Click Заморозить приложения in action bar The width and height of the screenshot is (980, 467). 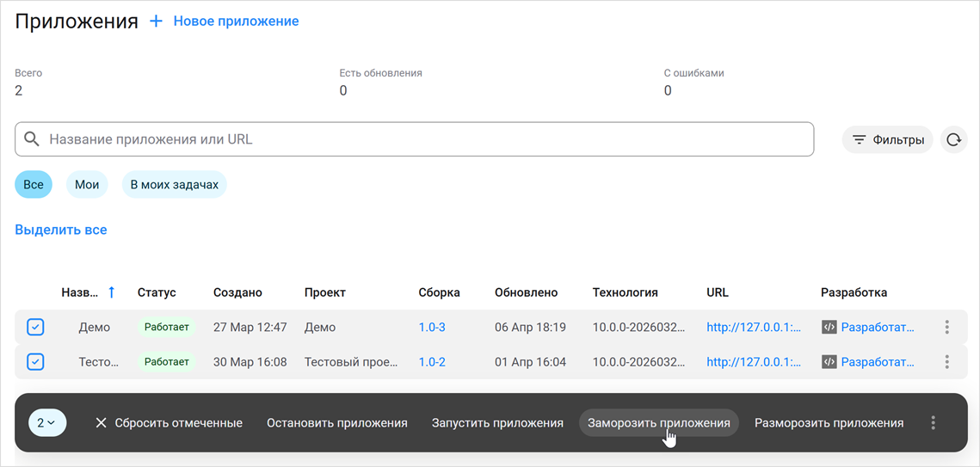pyautogui.click(x=659, y=422)
